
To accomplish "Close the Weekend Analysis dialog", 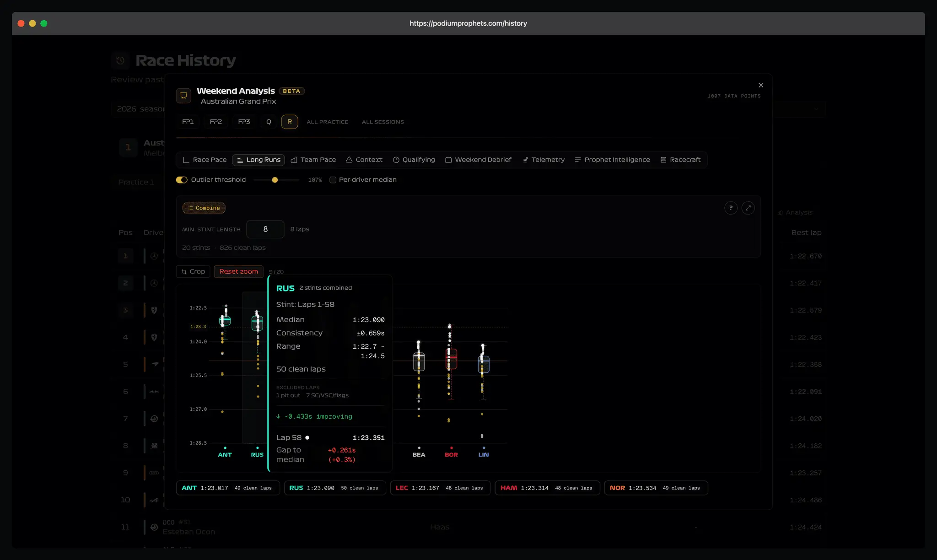I will pyautogui.click(x=761, y=85).
